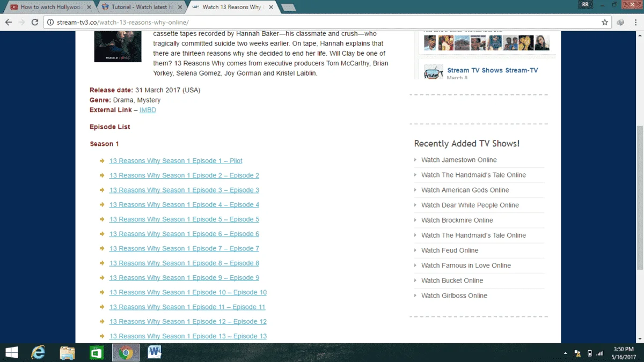
Task: Launch Internet Explorer from taskbar
Action: coord(38,352)
